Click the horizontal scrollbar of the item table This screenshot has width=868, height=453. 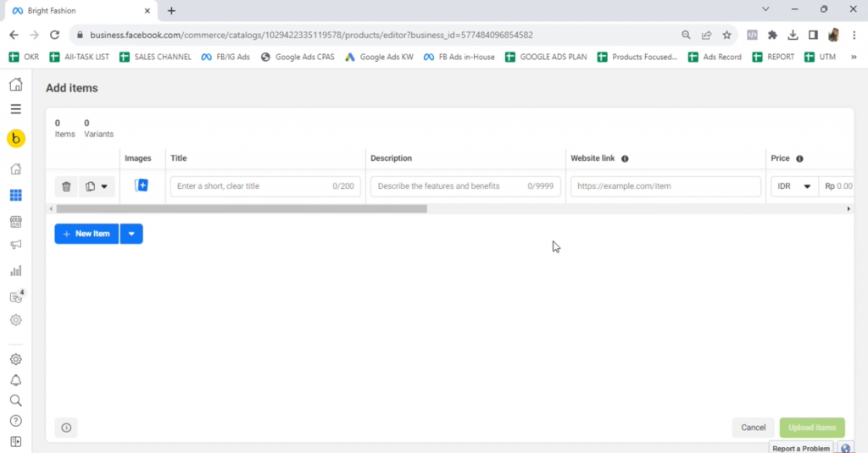242,208
